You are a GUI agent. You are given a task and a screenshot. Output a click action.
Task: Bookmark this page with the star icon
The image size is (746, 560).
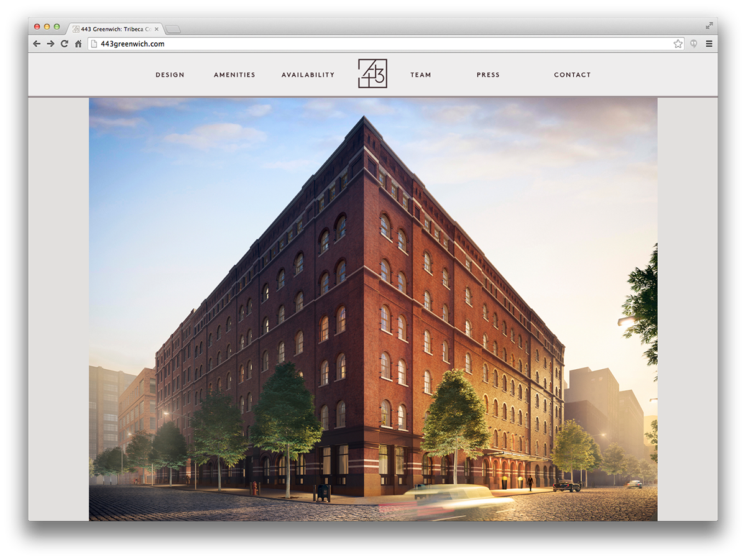[678, 44]
